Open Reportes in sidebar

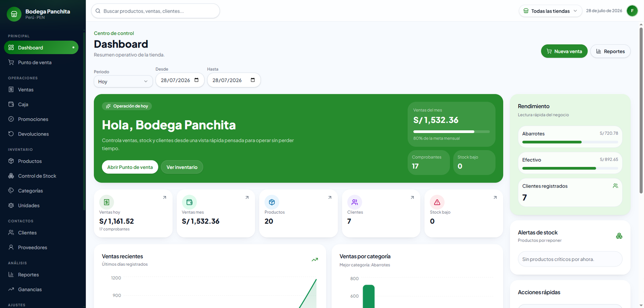pos(41,275)
